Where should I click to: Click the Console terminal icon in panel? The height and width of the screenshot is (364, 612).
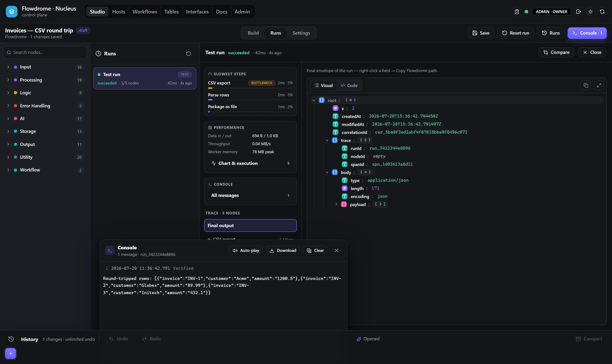109,250
